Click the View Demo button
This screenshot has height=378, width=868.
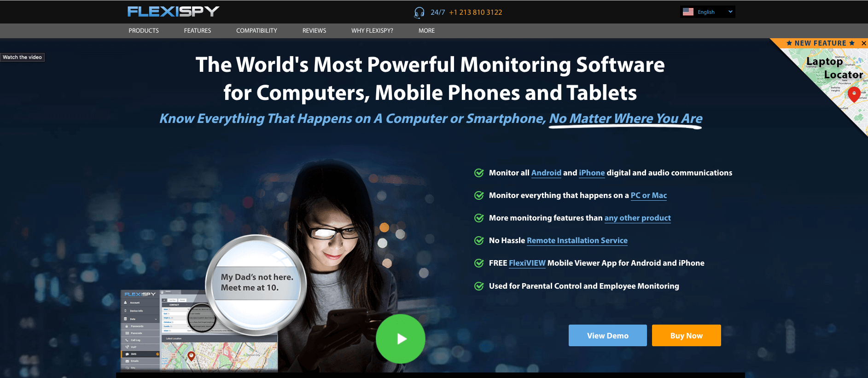pyautogui.click(x=607, y=336)
